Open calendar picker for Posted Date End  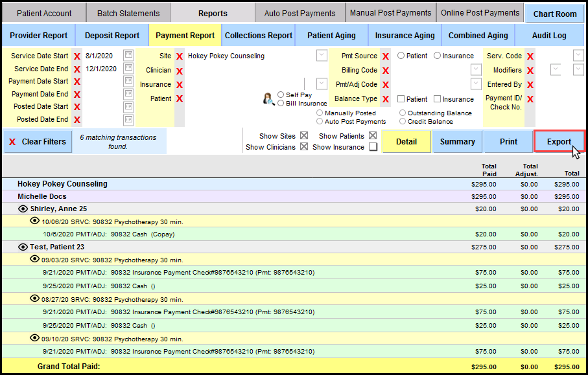coord(128,119)
